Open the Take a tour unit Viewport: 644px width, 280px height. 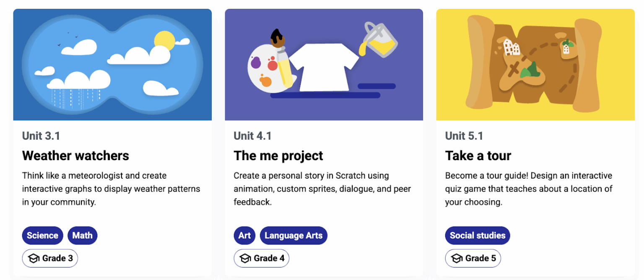[478, 156]
